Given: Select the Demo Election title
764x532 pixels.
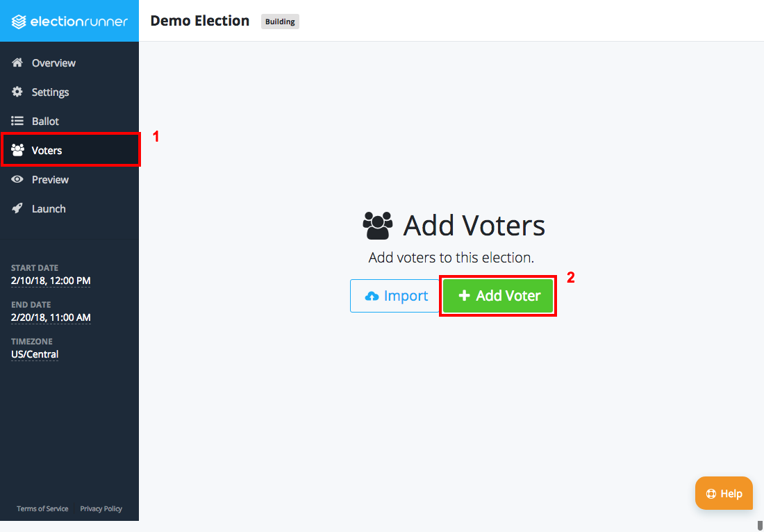Looking at the screenshot, I should coord(199,21).
